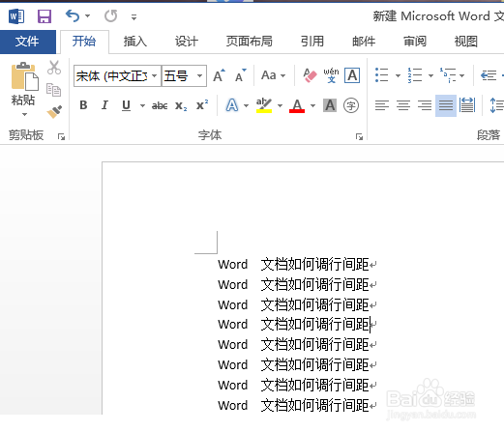Screen dimensions: 504x432
Task: Click the enclosed character 字 icon
Action: 351,105
